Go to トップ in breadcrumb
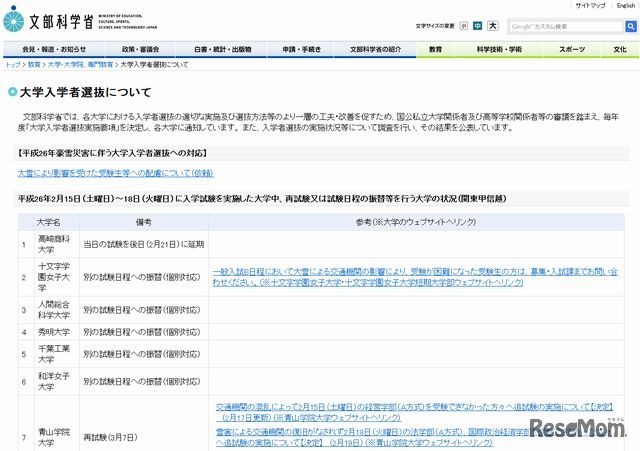The height and width of the screenshot is (451, 640). click(13, 64)
